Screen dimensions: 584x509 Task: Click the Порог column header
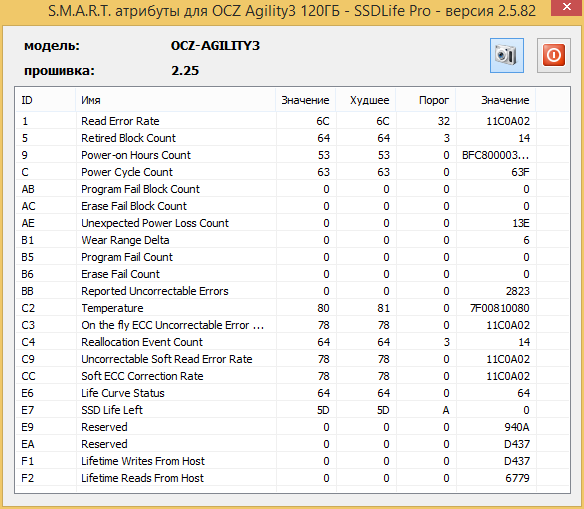tap(426, 100)
